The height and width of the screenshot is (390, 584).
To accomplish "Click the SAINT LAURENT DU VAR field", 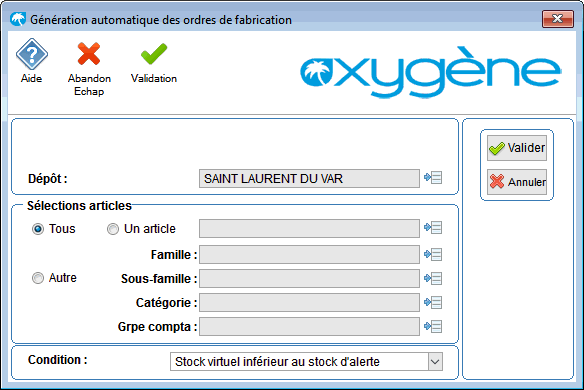I will click(309, 178).
